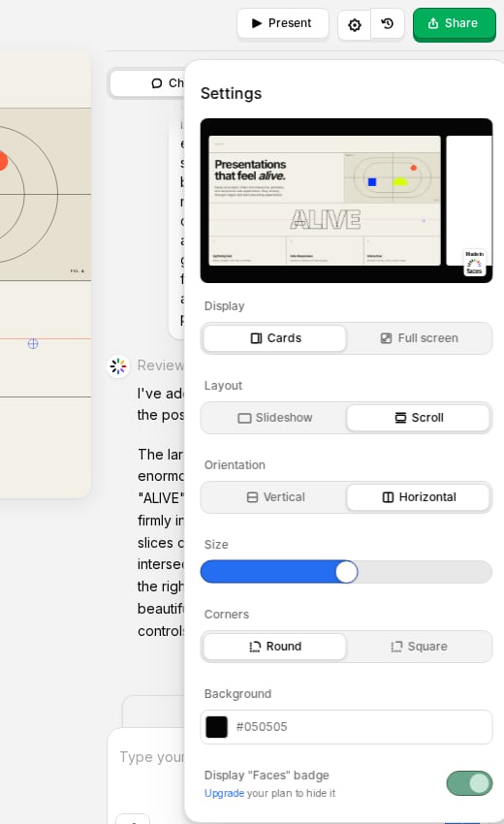Click the blue crosshair marker on slide

(33, 344)
